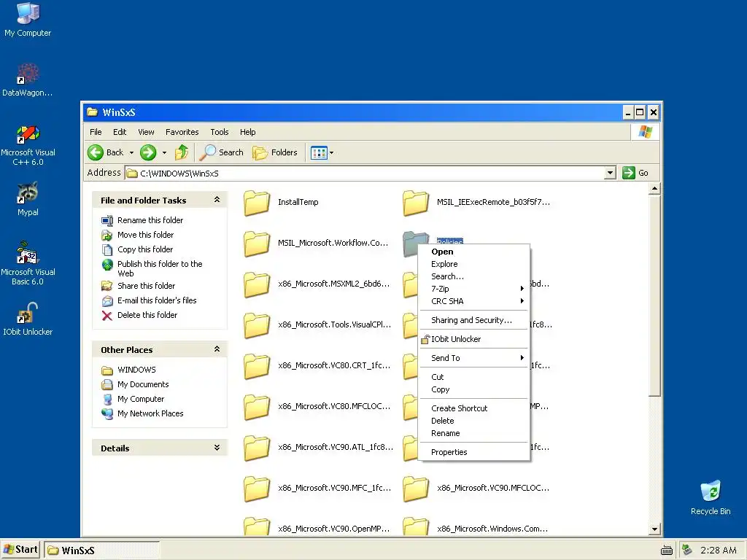
Task: Collapse the File and Folder Tasks panel
Action: pyautogui.click(x=217, y=200)
